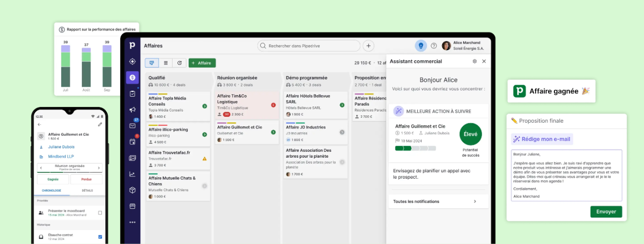Open Affaire Guillemet et Cie board card
This screenshot has height=244, width=644.
[x=247, y=132]
